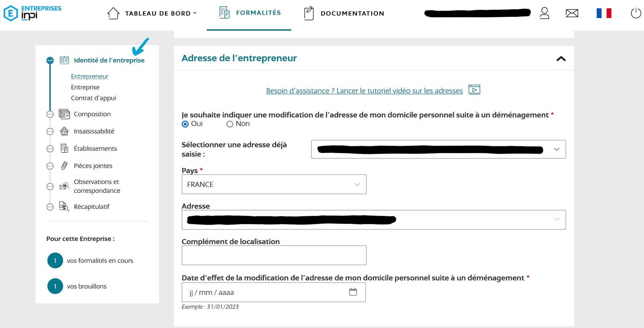Select the Non radio button
The height and width of the screenshot is (328, 644).
click(x=229, y=124)
